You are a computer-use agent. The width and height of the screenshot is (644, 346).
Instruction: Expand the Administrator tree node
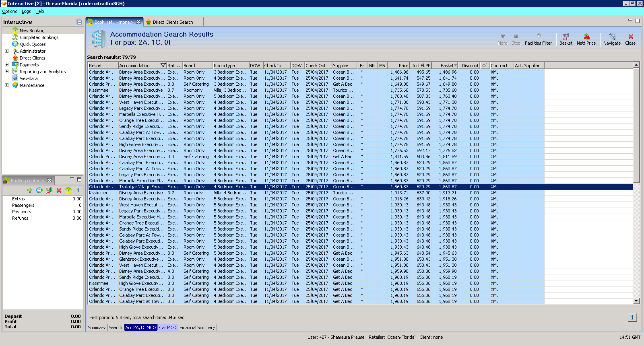click(6, 51)
